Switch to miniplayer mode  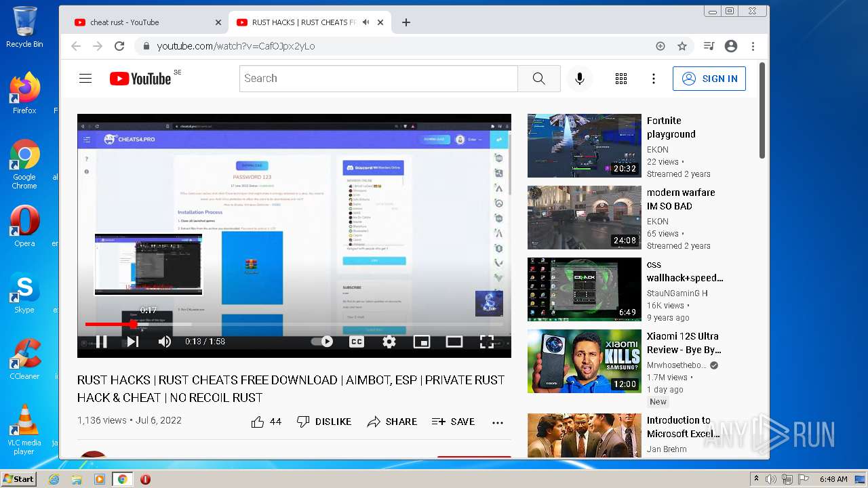pos(422,342)
